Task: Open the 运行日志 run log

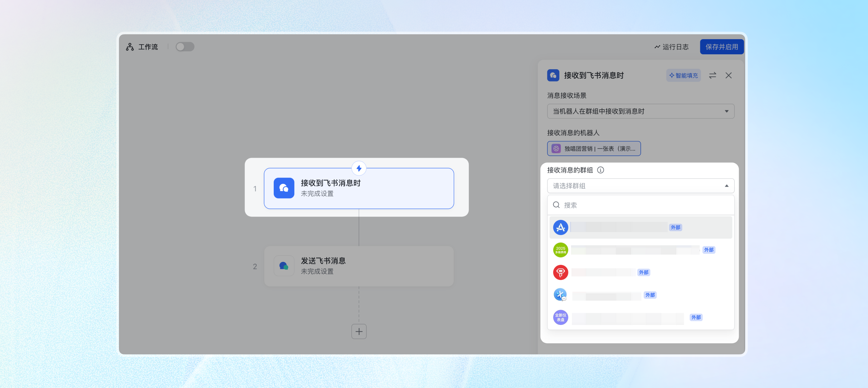Action: 672,47
